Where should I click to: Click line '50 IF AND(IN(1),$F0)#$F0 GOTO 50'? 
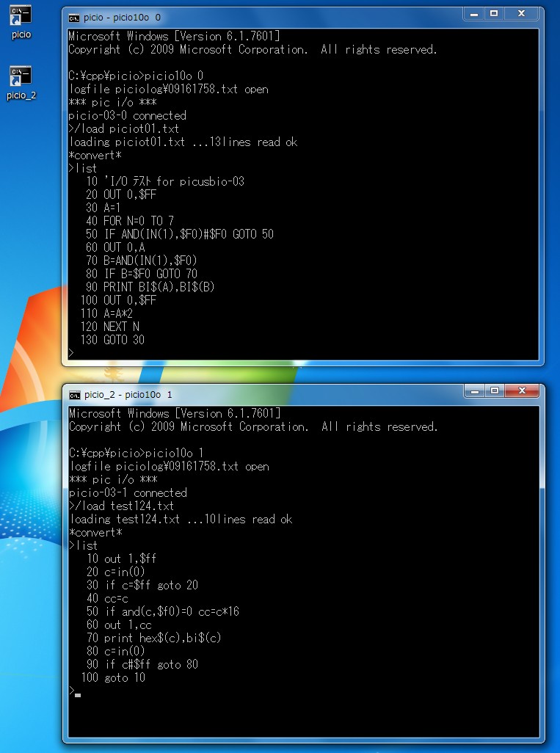coord(180,234)
